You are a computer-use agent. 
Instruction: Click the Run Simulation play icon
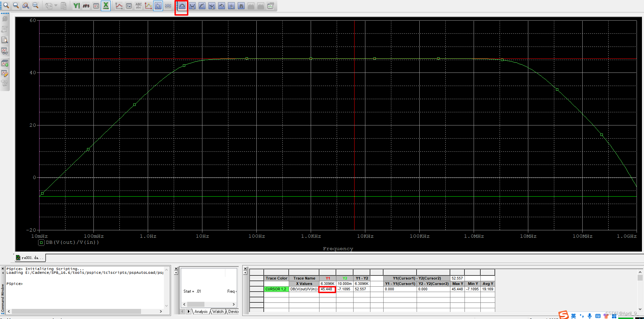click(x=5, y=63)
